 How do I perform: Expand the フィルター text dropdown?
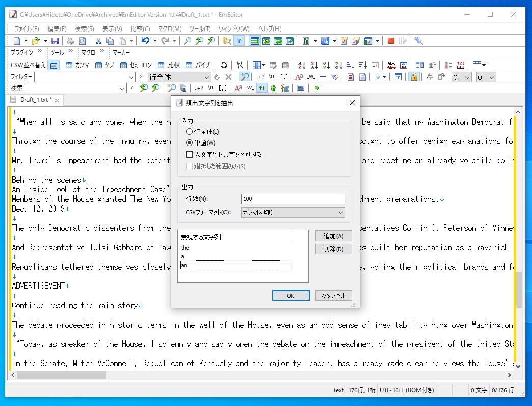click(x=131, y=77)
